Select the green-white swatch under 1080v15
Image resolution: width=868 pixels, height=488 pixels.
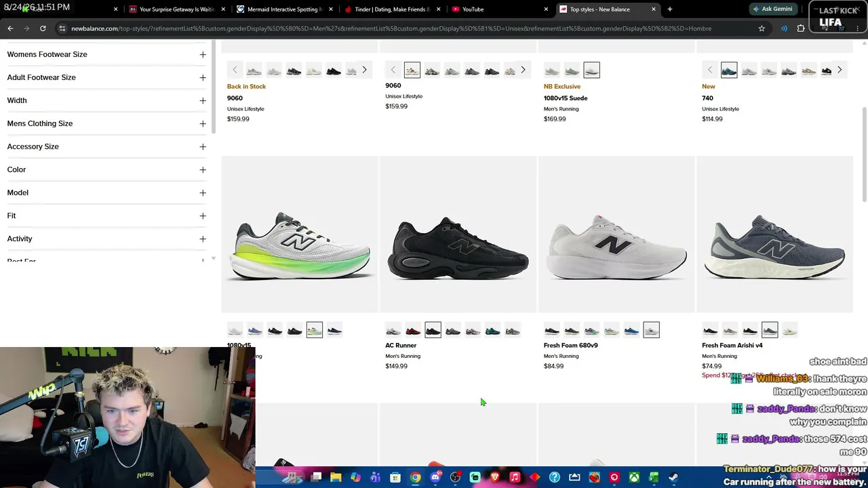[315, 330]
